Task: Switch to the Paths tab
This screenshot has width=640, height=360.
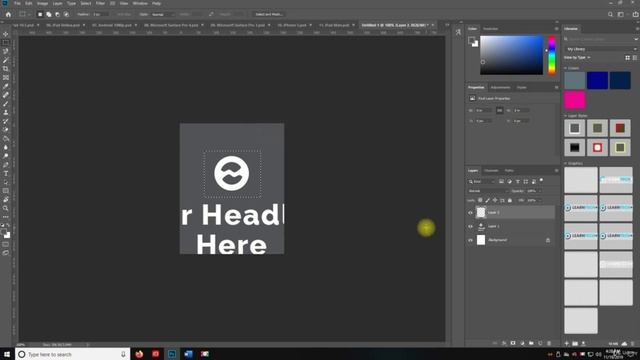Action: pyautogui.click(x=509, y=171)
